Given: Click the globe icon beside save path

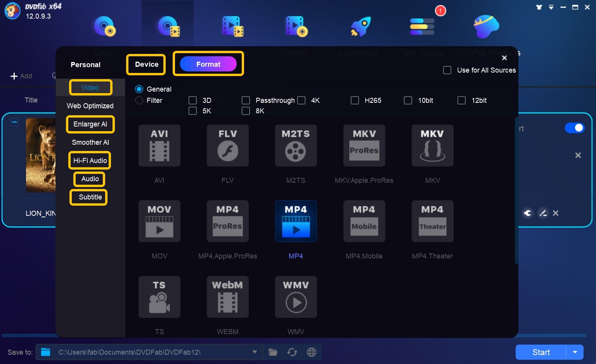Looking at the screenshot, I should tap(311, 352).
